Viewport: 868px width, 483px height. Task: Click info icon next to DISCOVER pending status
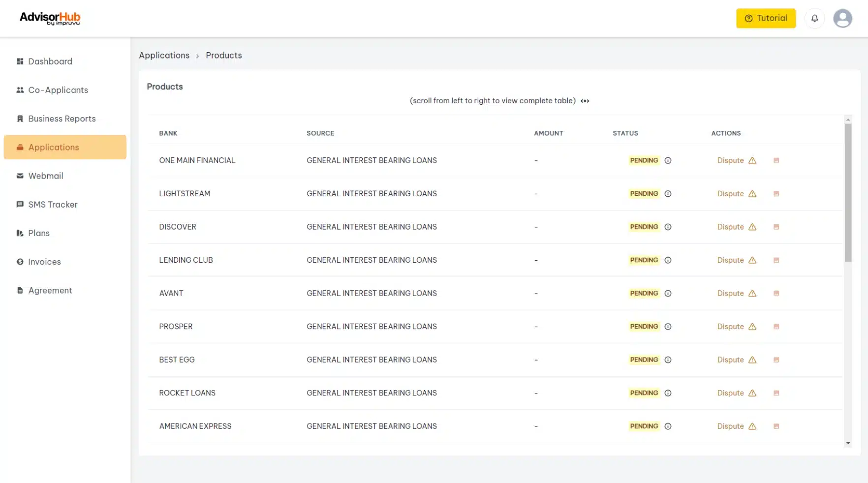668,227
